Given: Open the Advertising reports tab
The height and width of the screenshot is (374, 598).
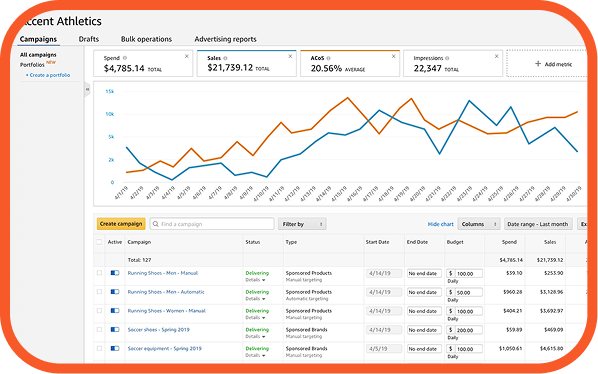Looking at the screenshot, I should [225, 39].
